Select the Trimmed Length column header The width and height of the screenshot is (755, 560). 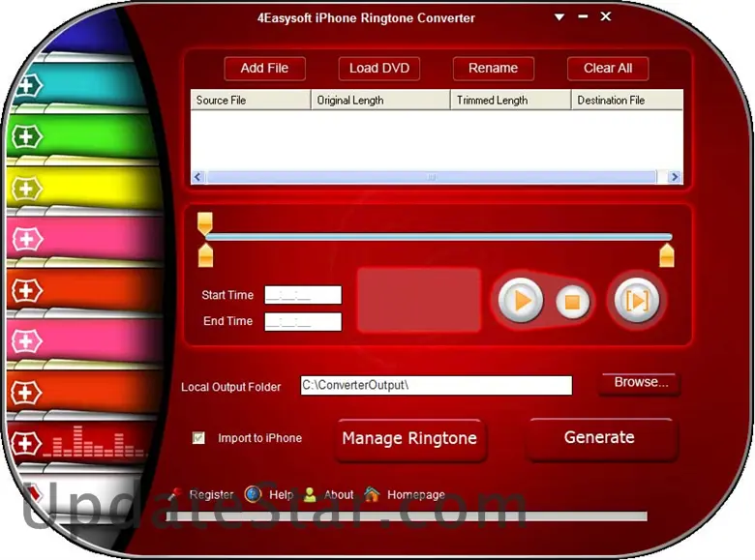[510, 100]
